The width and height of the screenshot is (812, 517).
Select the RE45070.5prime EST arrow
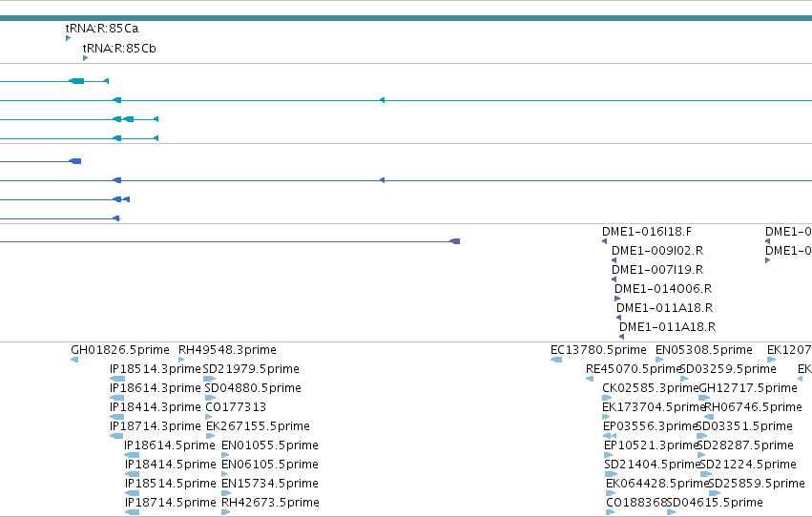tap(590, 379)
